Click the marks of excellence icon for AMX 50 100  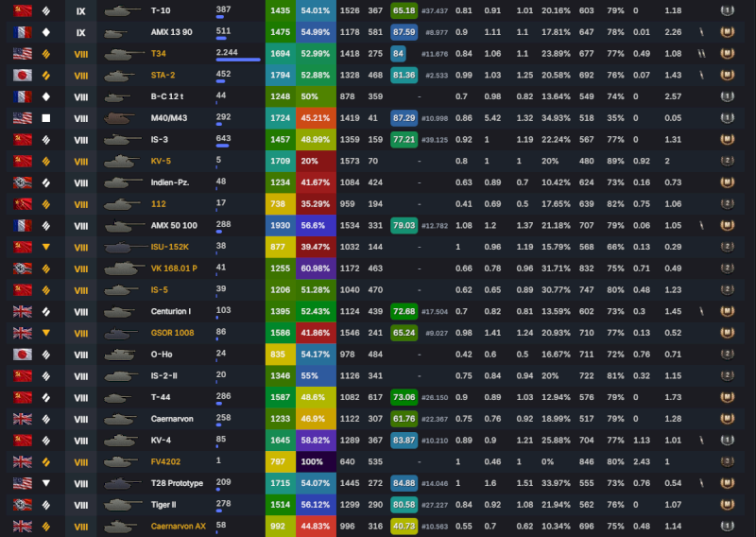click(701, 225)
